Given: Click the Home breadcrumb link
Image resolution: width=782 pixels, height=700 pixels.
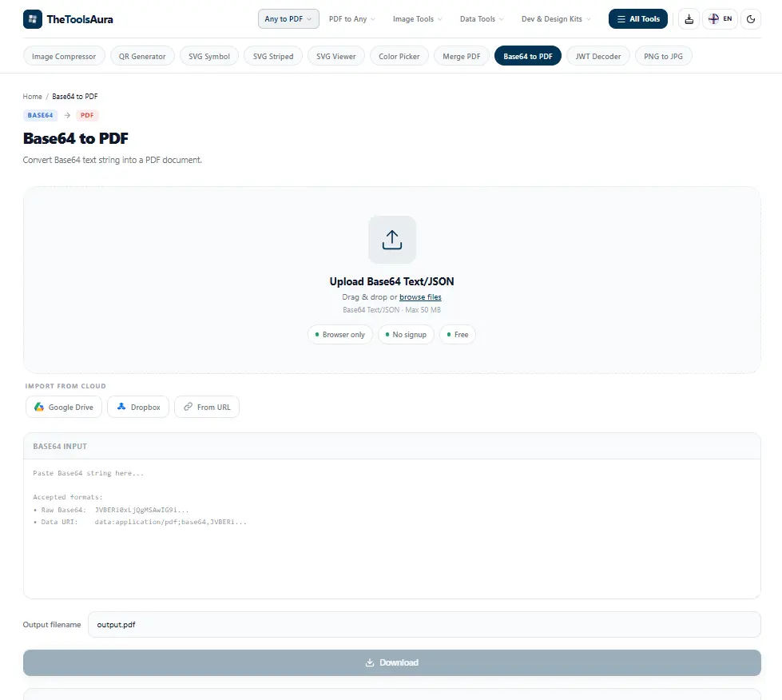Looking at the screenshot, I should pos(33,97).
